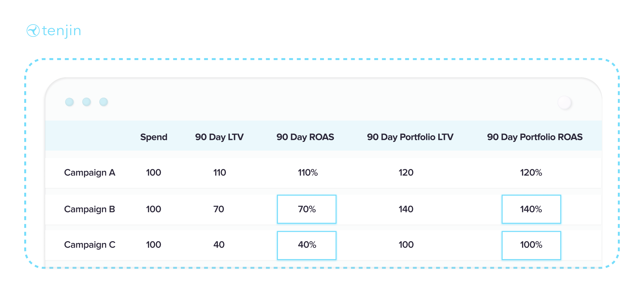Select the 90 Day Portfolio LTV header
Screen dimensions: 644x293
coord(410,137)
